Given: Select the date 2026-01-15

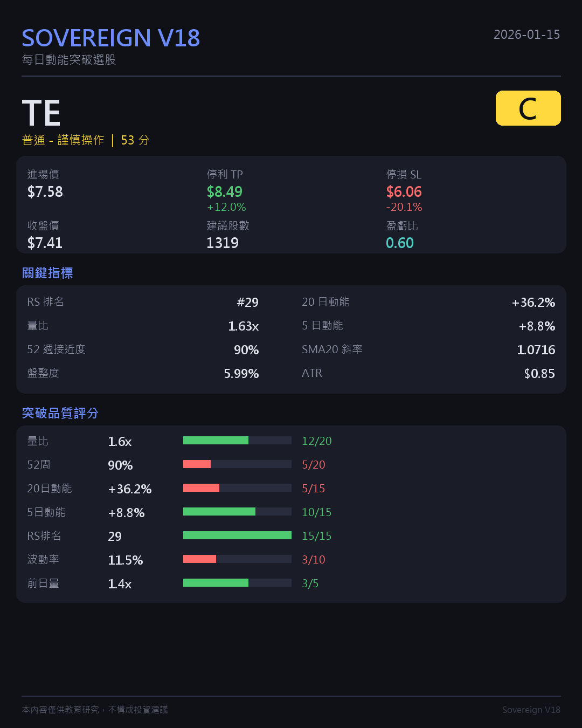Looking at the screenshot, I should tap(526, 35).
